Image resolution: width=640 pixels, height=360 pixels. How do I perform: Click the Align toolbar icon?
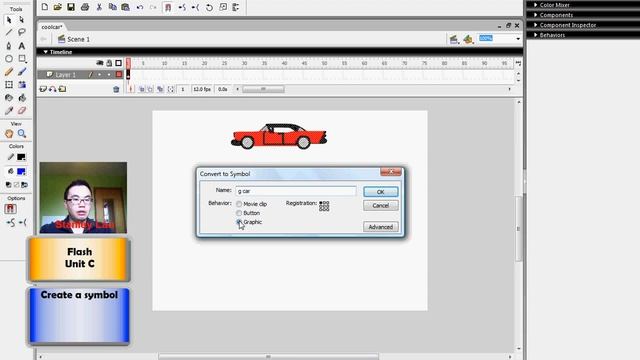236,7
